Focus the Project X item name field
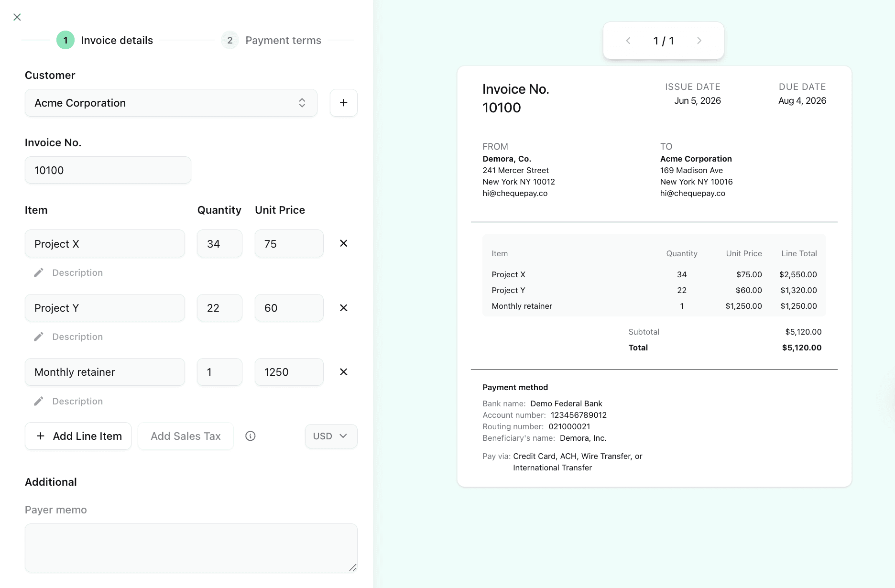This screenshot has height=588, width=895. click(x=105, y=243)
